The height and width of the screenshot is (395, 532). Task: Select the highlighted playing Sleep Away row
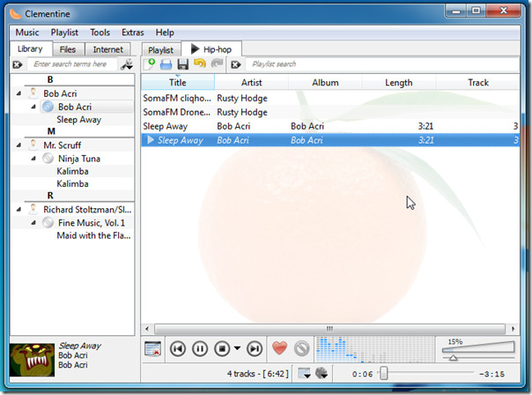coord(330,140)
